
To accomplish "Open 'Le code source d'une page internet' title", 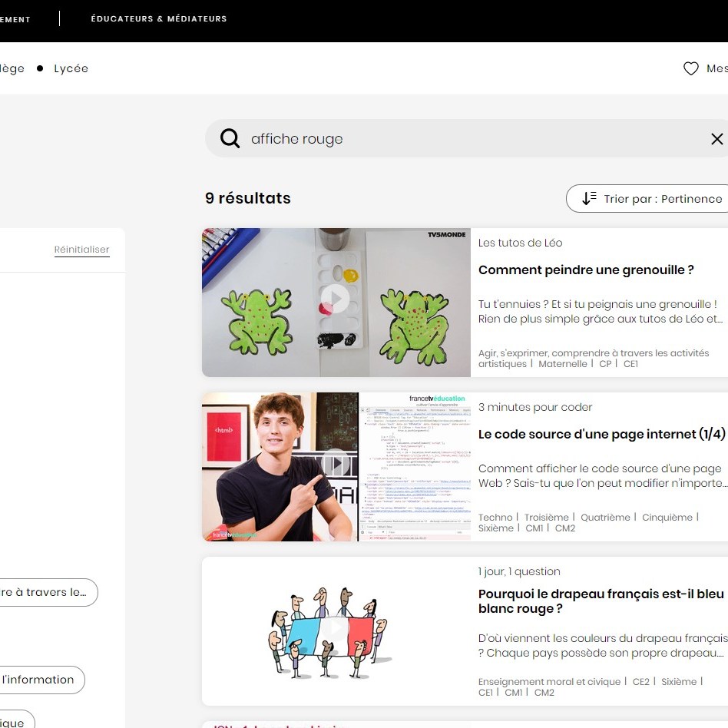I will 602,434.
